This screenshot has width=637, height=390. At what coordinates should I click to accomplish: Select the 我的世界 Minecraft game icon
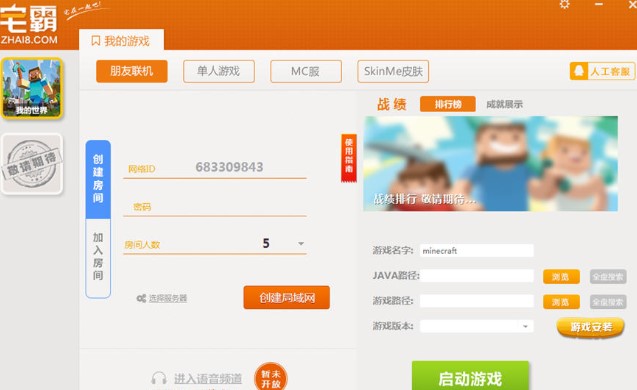pyautogui.click(x=32, y=88)
